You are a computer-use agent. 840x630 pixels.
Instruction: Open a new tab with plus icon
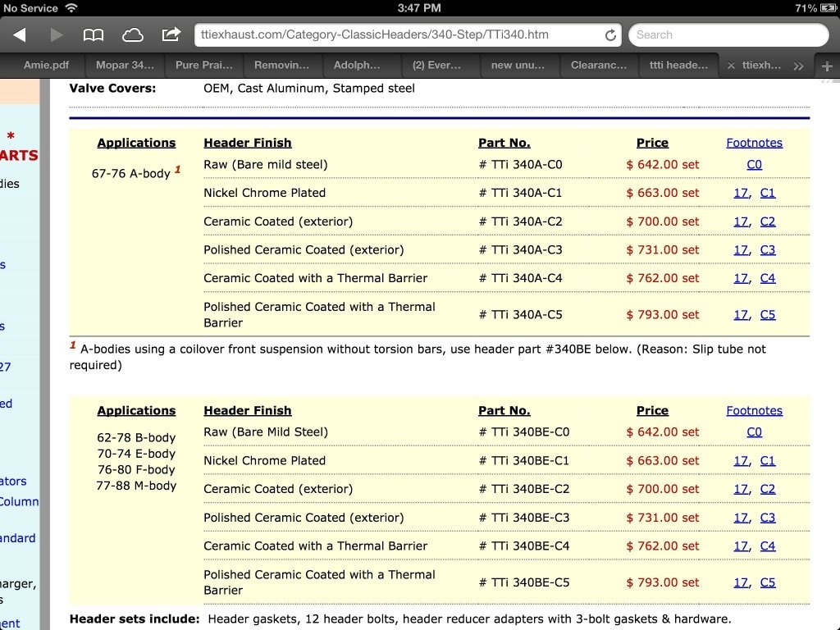(x=827, y=66)
